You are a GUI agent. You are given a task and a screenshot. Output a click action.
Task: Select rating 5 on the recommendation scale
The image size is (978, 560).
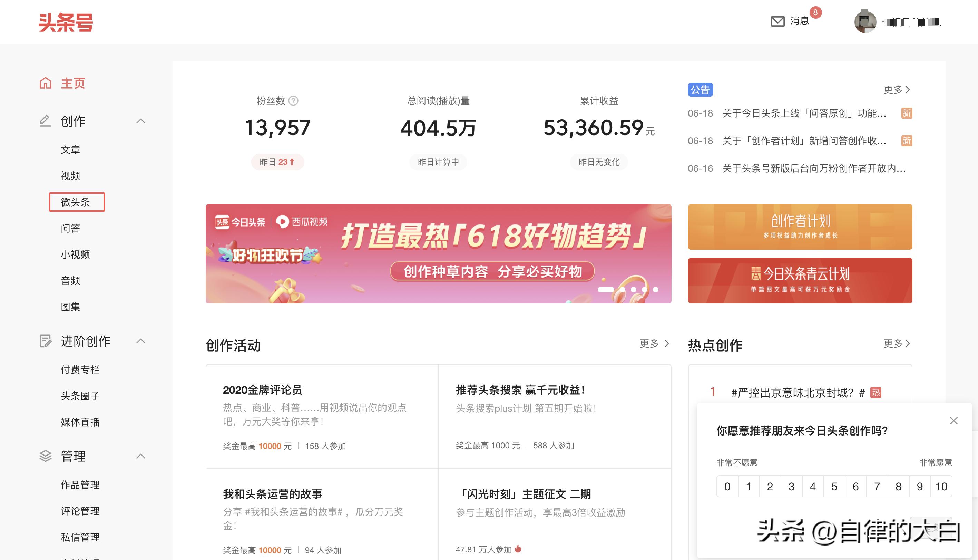click(834, 486)
